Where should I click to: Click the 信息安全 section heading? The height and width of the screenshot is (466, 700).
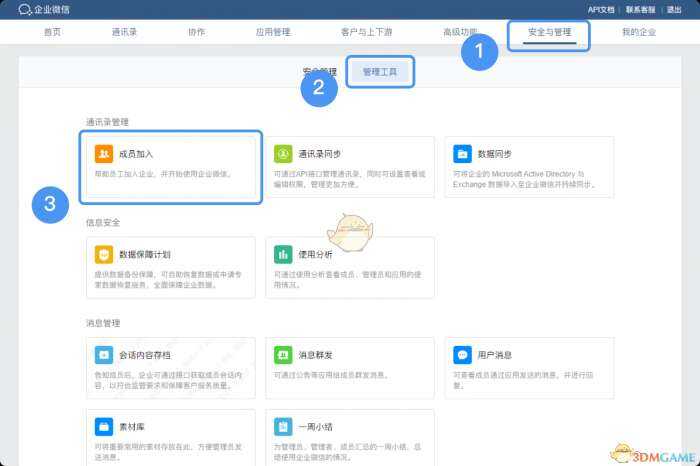tap(103, 223)
